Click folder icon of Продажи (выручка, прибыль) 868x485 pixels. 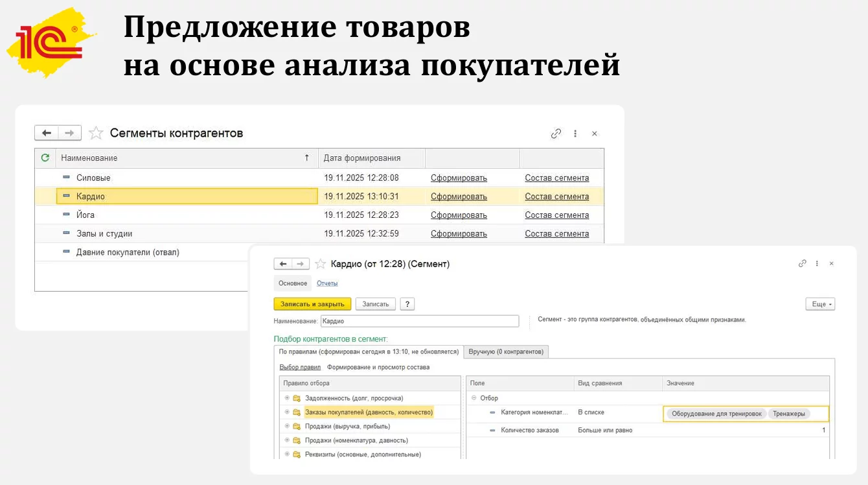(297, 427)
